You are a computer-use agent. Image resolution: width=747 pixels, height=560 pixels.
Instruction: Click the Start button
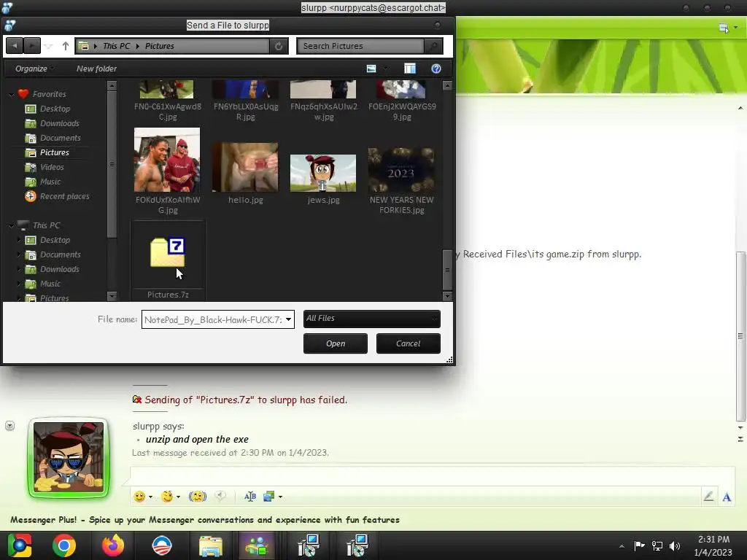[x=19, y=545]
